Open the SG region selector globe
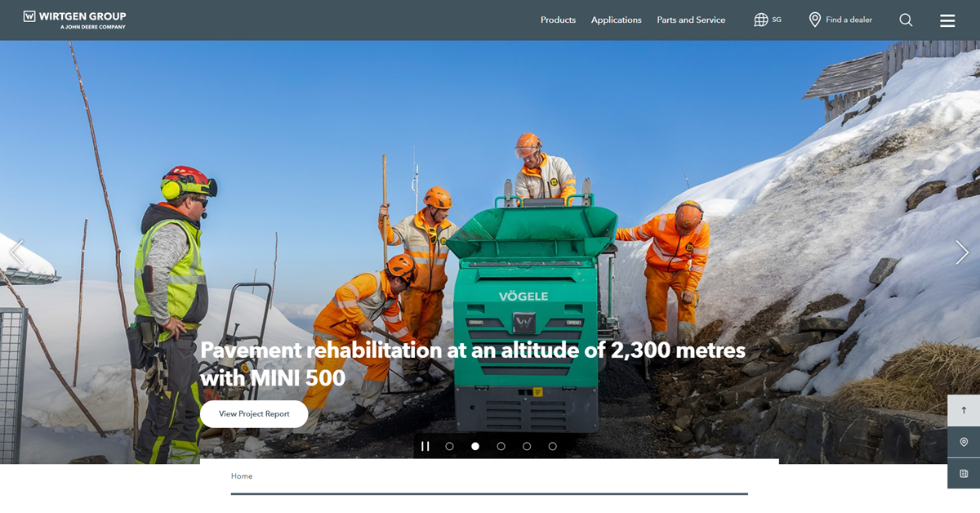The width and height of the screenshot is (980, 513). (767, 20)
